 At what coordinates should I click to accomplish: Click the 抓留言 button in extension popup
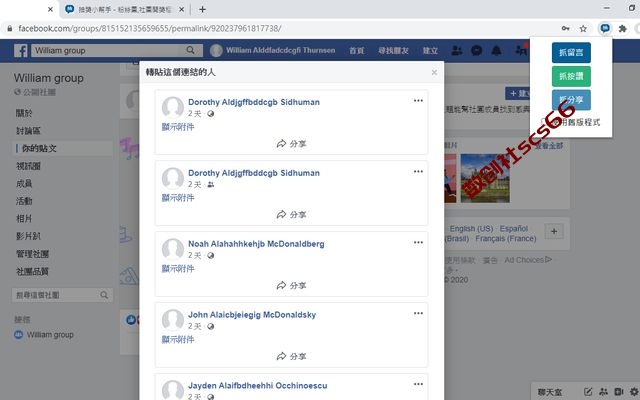pyautogui.click(x=571, y=52)
